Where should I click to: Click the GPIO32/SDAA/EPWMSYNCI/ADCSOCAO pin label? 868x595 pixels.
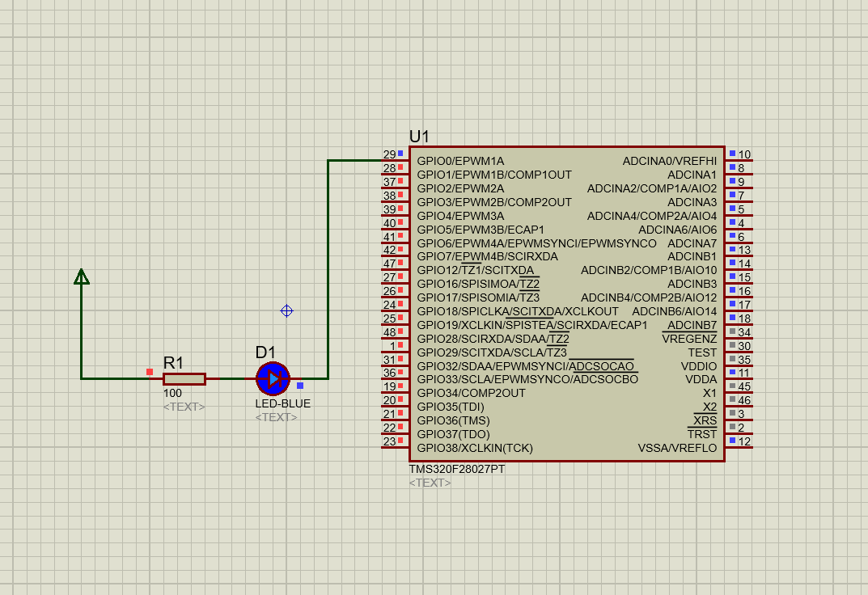click(x=525, y=366)
